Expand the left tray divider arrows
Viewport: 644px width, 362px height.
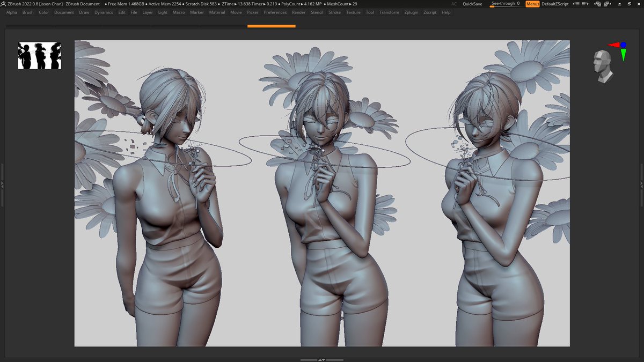(x=2, y=185)
